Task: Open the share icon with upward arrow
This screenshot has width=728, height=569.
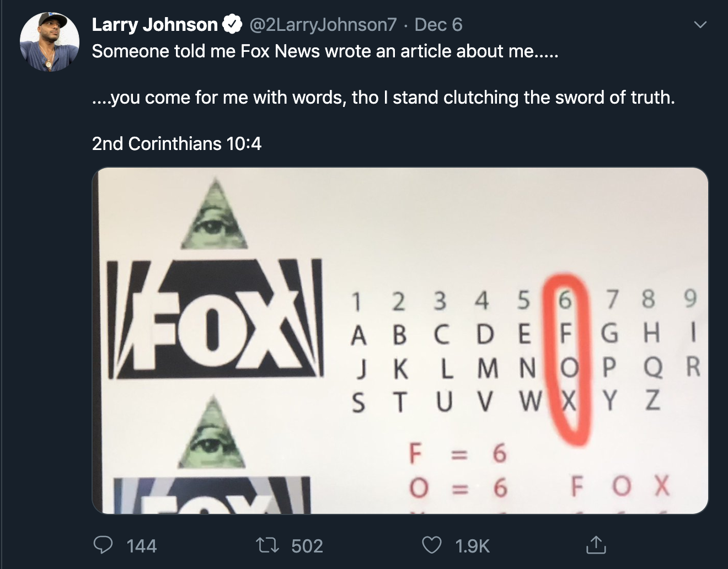Action: coord(596,546)
